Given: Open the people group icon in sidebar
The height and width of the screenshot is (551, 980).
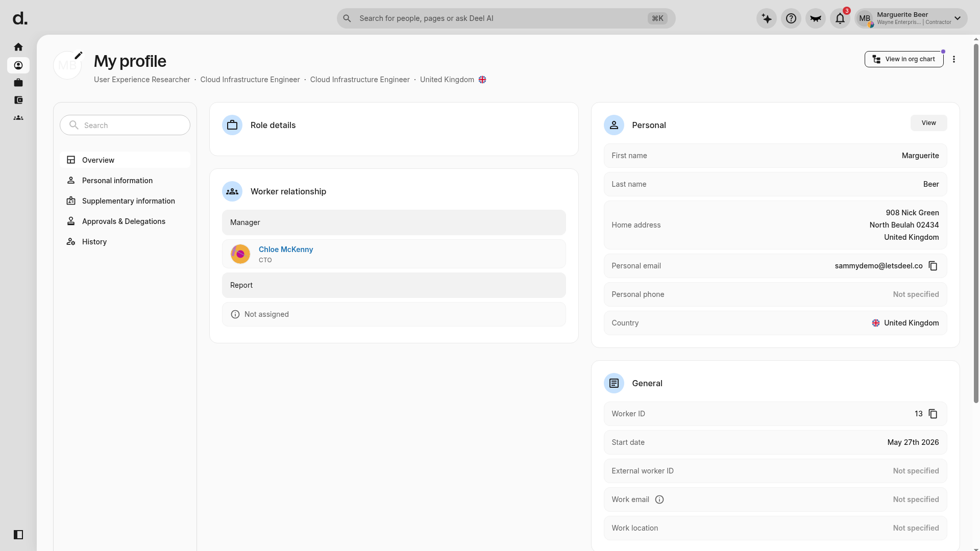Looking at the screenshot, I should click(x=18, y=118).
